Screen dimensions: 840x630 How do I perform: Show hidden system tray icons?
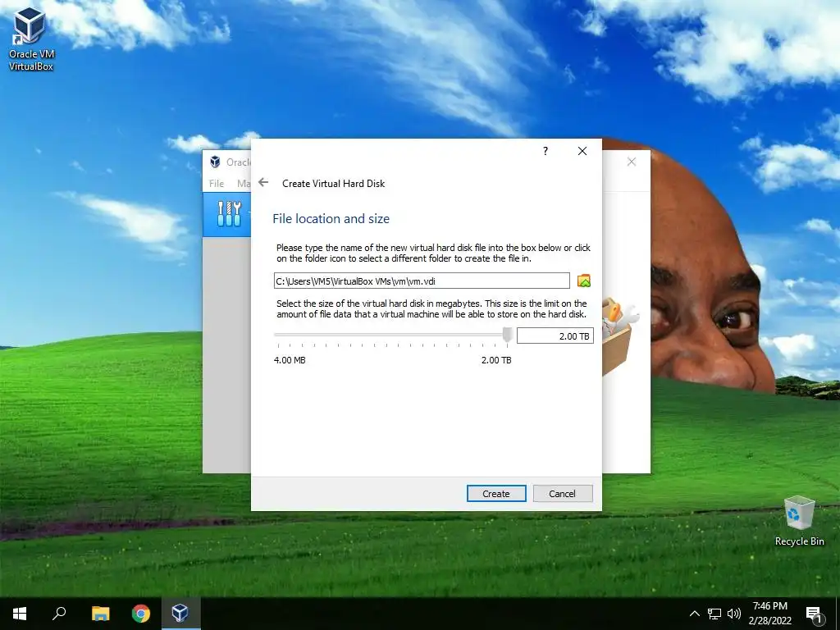pyautogui.click(x=694, y=614)
